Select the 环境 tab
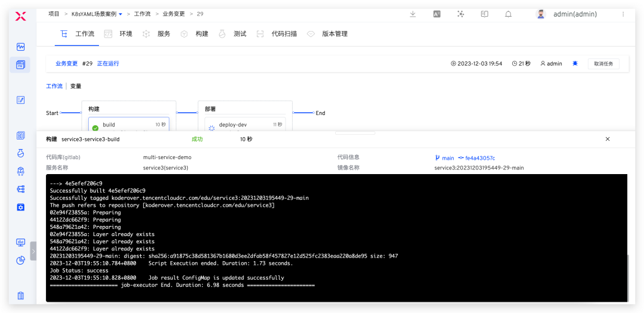 118,33
